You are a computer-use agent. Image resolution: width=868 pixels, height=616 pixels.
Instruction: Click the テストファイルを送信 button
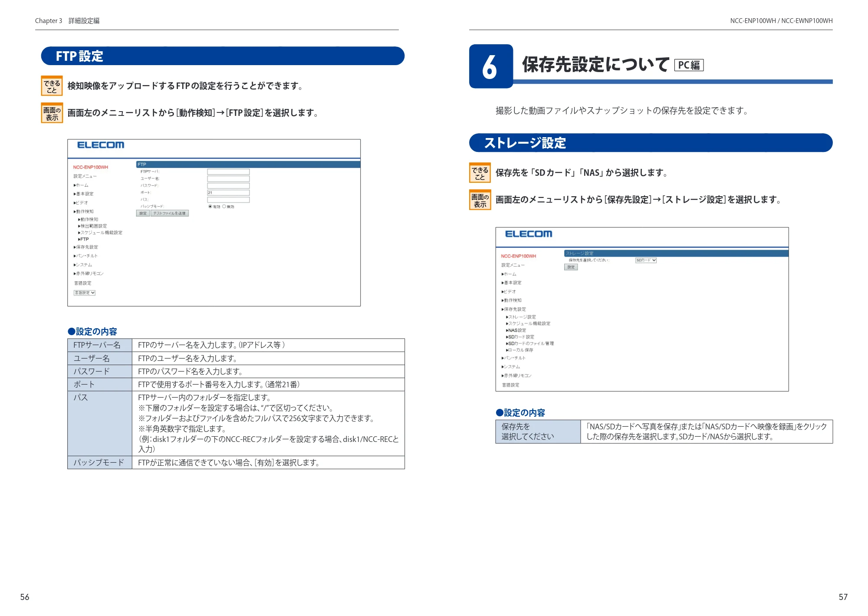tap(169, 213)
